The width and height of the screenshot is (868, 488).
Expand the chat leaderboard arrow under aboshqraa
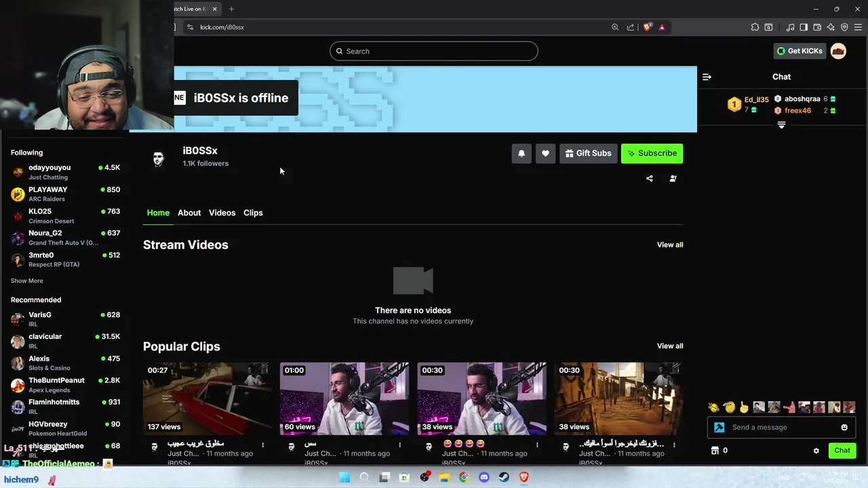(781, 125)
